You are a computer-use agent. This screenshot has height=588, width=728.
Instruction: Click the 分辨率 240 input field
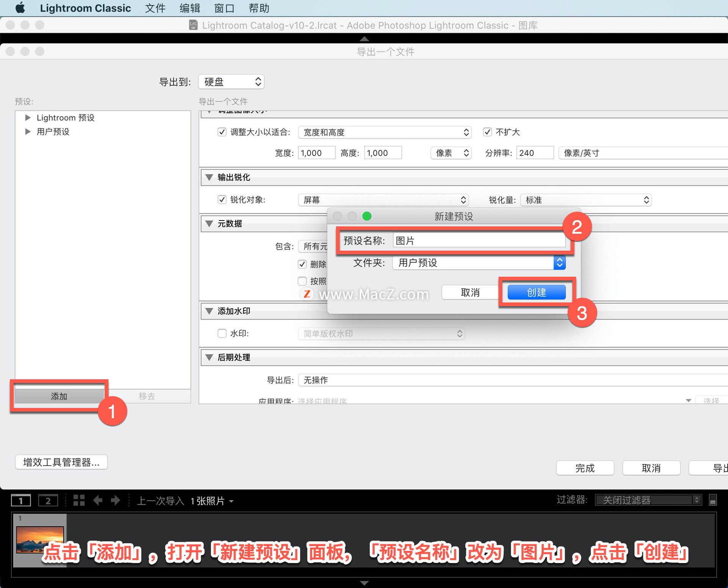[535, 153]
